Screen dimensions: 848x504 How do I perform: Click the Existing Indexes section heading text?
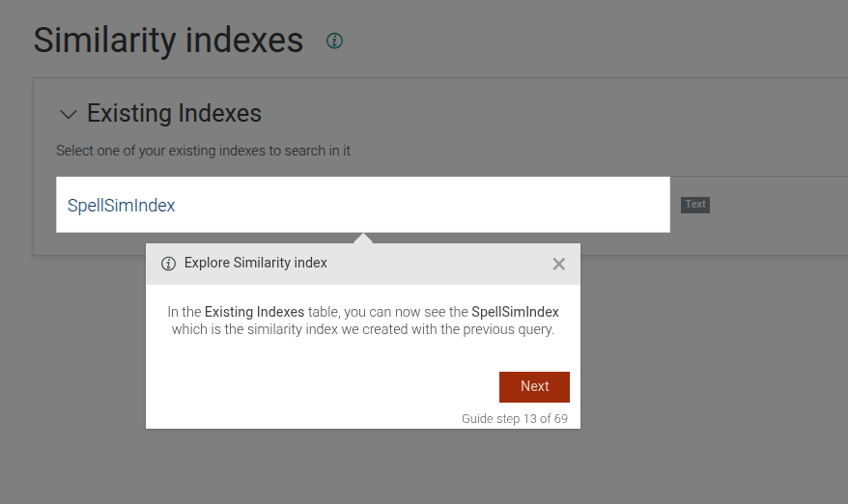pyautogui.click(x=174, y=114)
